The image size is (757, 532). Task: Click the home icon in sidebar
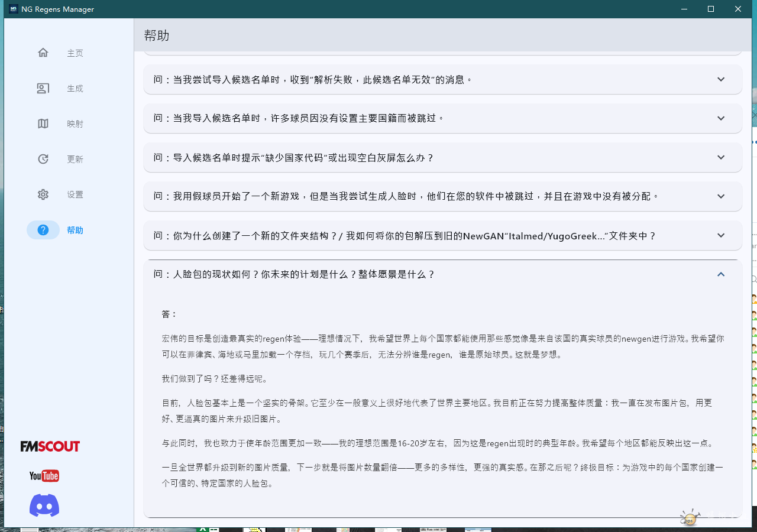point(43,53)
